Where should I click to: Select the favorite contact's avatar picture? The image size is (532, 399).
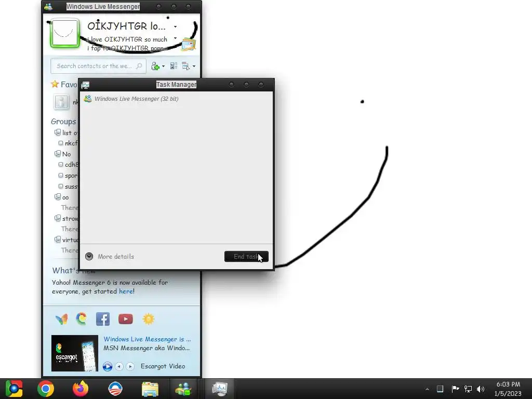(61, 102)
